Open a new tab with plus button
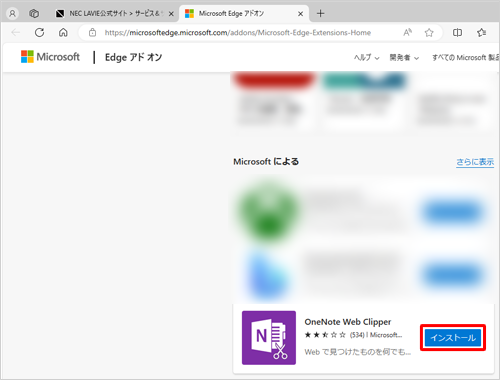This screenshot has width=500, height=380. [320, 14]
